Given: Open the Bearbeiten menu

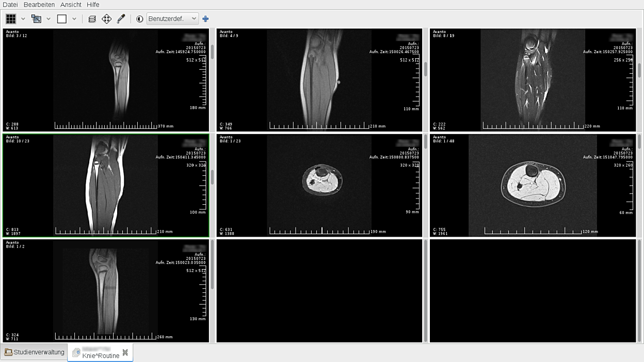Looking at the screenshot, I should click(39, 5).
